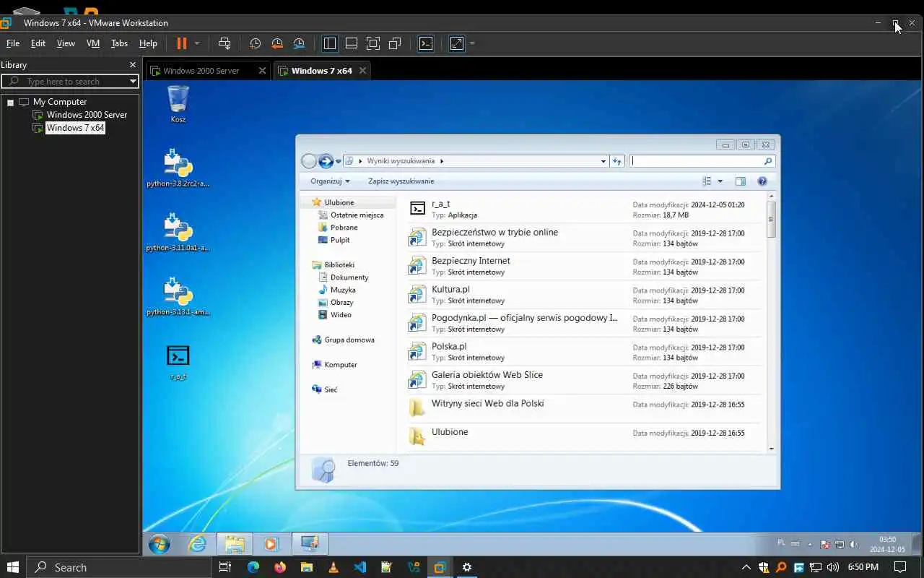Viewport: 924px width, 578px height.
Task: Open the Organizuj dropdown menu
Action: point(330,181)
